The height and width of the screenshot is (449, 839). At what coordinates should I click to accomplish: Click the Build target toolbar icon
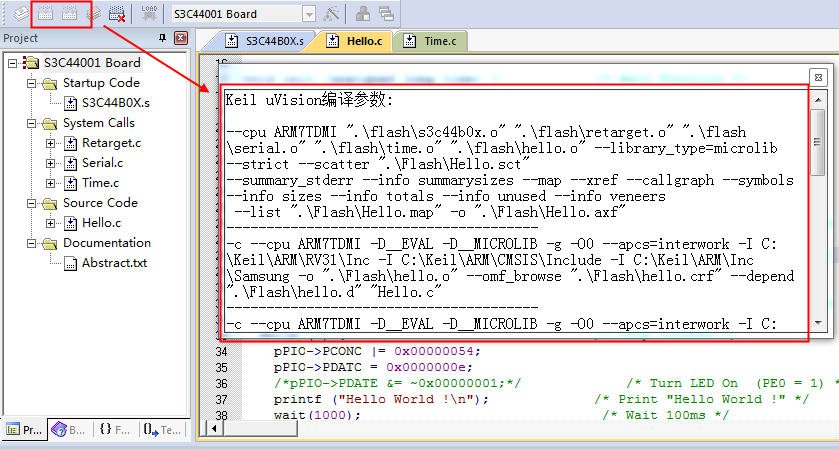pos(45,14)
